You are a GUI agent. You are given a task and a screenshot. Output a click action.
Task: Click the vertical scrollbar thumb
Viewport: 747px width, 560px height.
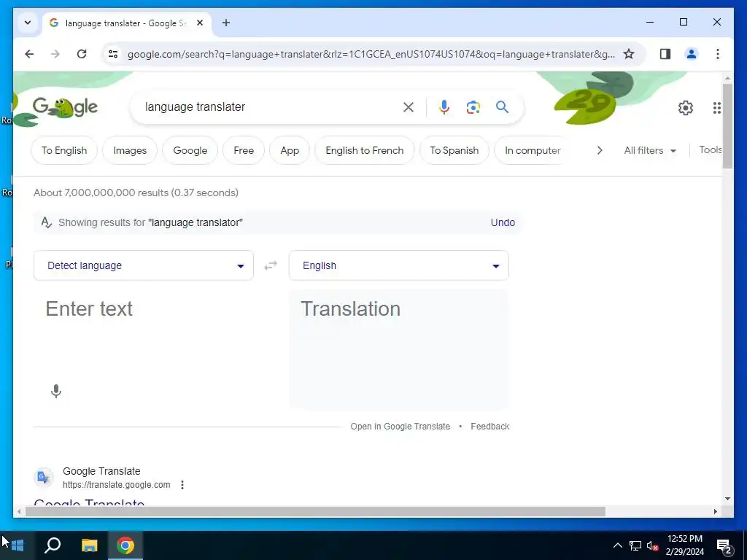[727, 125]
